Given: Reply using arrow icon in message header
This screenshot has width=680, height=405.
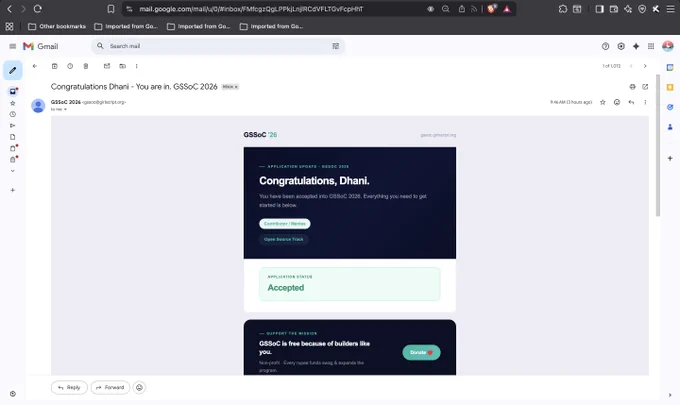Looking at the screenshot, I should coord(631,102).
